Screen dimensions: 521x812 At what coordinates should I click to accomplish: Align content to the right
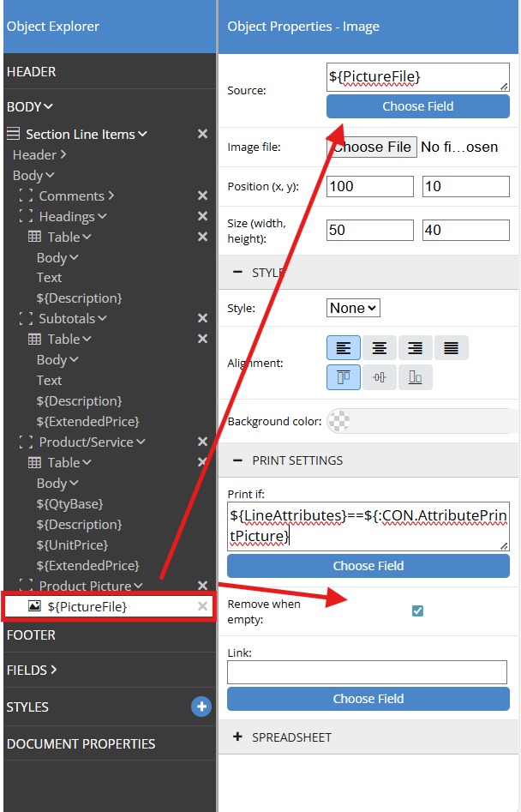(x=415, y=347)
